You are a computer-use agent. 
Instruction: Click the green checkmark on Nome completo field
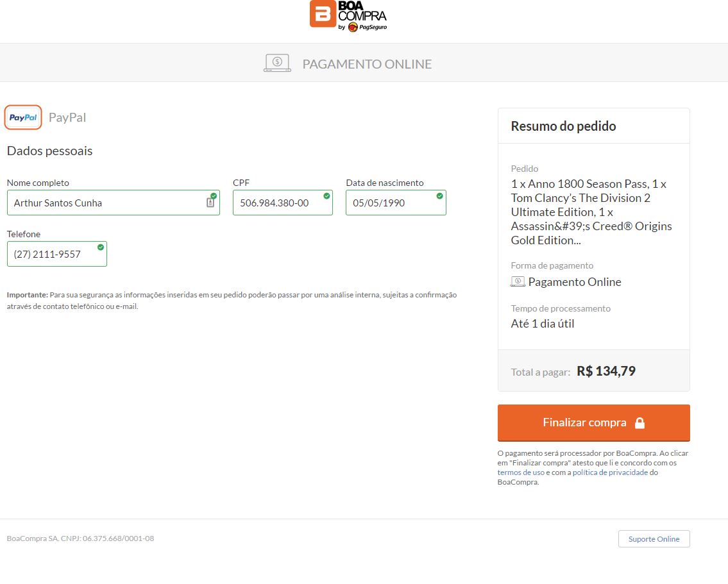click(x=214, y=196)
